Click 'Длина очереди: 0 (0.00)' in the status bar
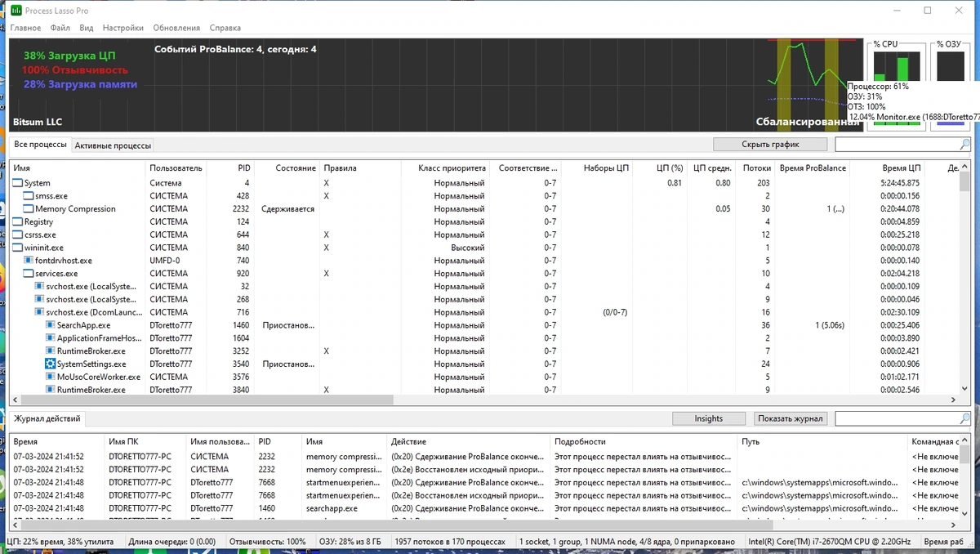 171,541
